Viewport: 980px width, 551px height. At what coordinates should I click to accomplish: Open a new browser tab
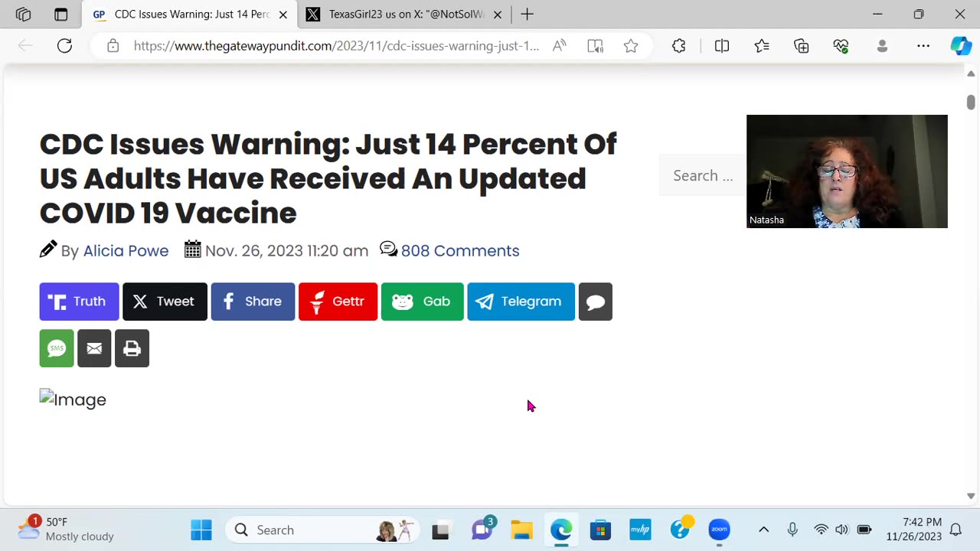pos(527,15)
